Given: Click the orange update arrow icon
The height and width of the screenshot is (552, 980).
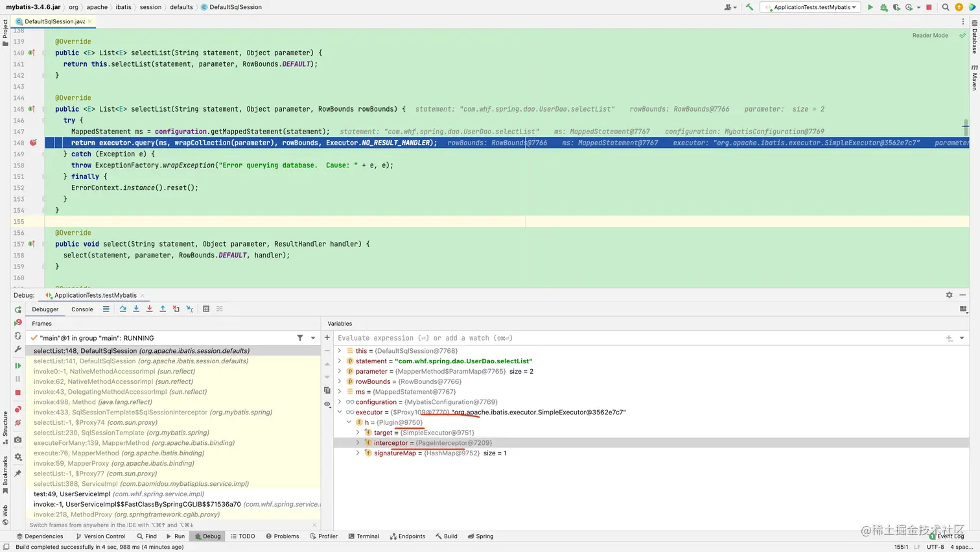Looking at the screenshot, I should pos(959,7).
